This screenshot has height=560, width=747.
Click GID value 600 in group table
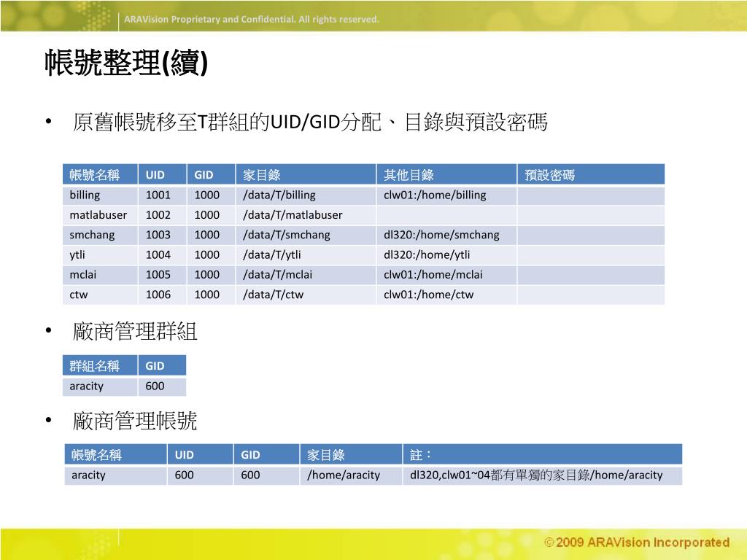tap(155, 386)
